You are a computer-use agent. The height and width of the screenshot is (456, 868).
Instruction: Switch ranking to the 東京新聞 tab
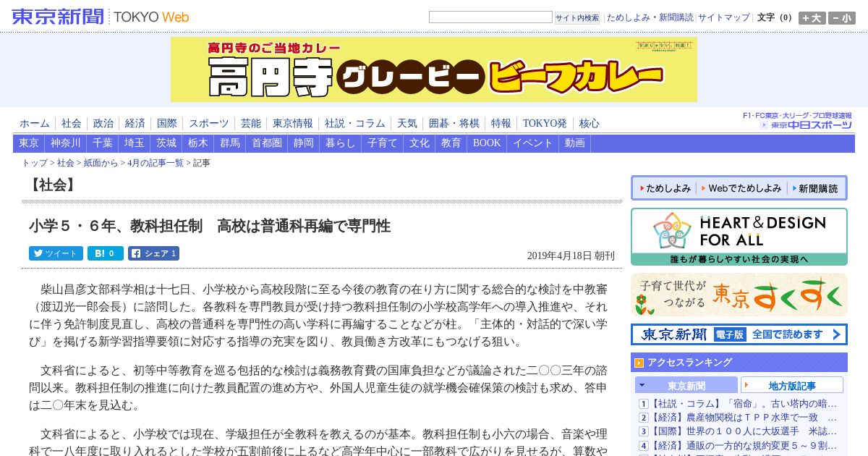click(x=686, y=386)
